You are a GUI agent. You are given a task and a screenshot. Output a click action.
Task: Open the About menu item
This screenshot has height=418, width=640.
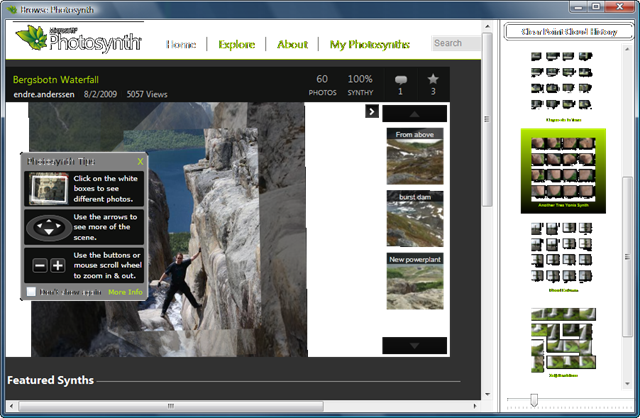292,45
